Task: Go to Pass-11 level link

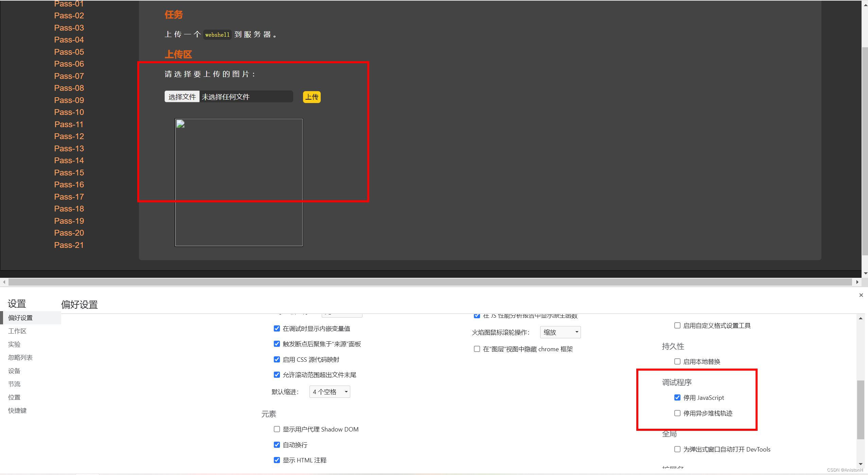Action: coord(69,124)
